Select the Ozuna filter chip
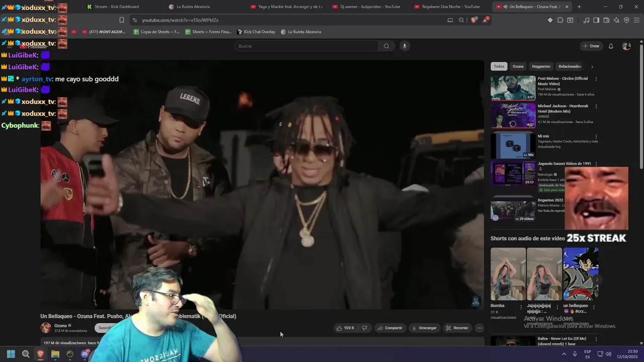The width and height of the screenshot is (644, 362). [518, 66]
